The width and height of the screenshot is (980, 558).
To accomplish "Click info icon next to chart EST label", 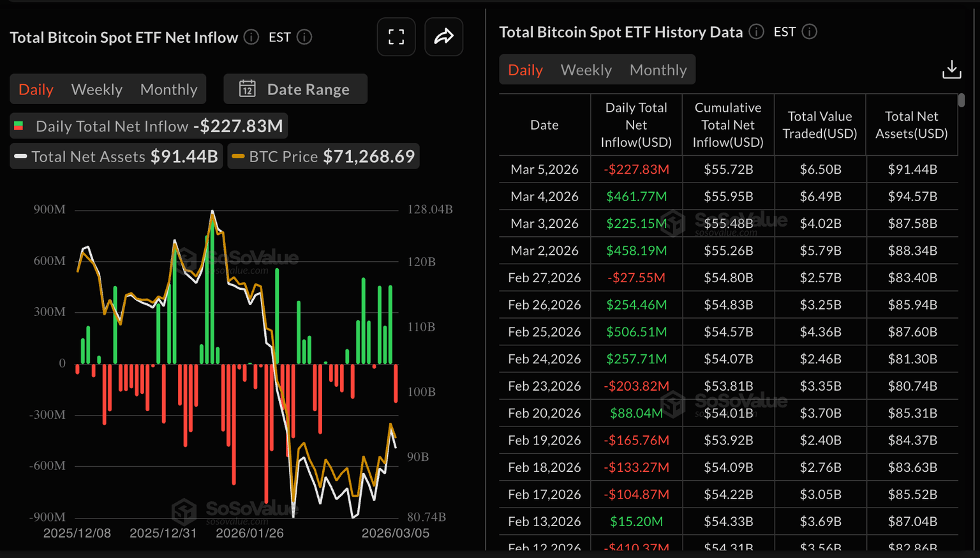I will tap(304, 37).
